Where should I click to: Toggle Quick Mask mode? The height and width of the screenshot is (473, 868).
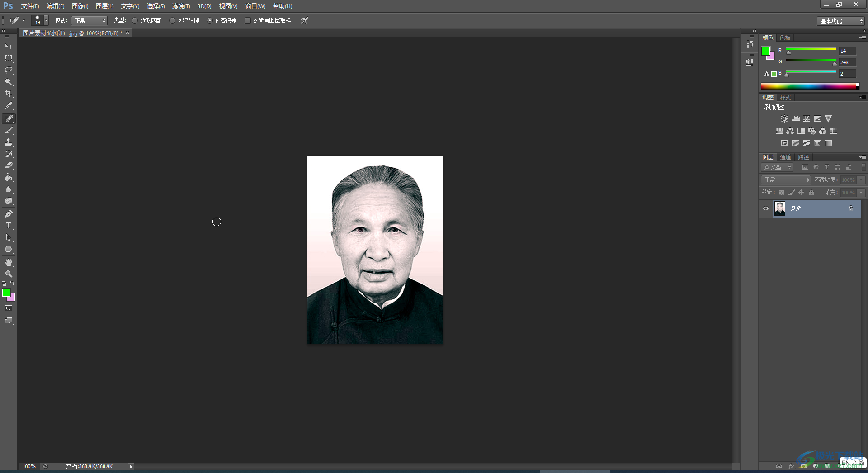coord(9,308)
